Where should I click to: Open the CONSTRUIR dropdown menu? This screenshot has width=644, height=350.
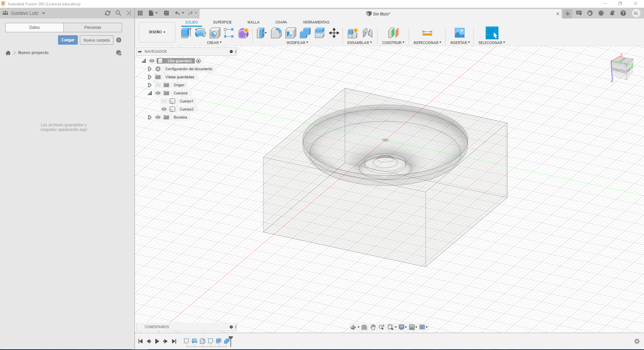click(393, 43)
